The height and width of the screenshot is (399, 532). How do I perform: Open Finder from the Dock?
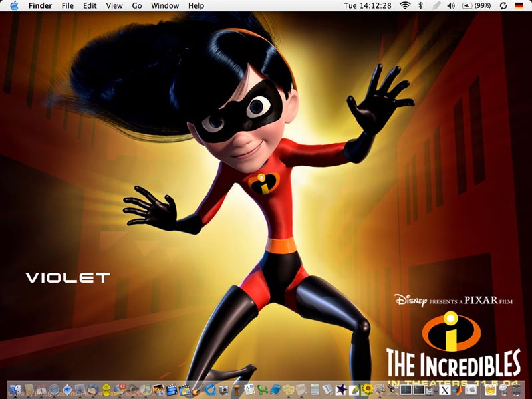coord(15,390)
